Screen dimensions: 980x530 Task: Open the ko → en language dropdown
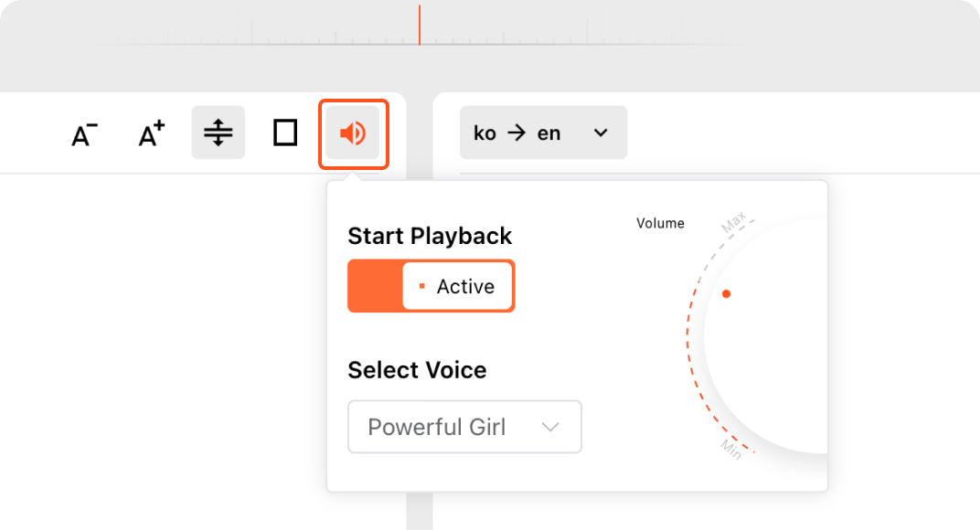pyautogui.click(x=543, y=133)
